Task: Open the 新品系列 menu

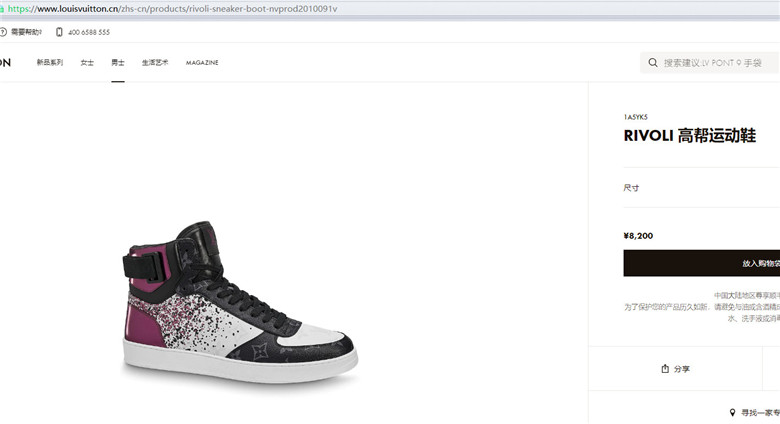Action: pyautogui.click(x=50, y=63)
